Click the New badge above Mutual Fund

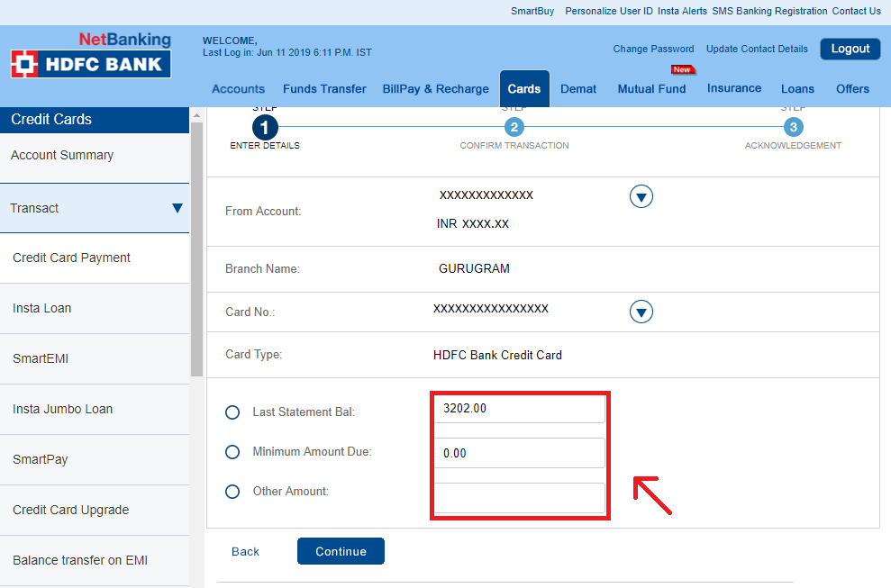tap(683, 70)
